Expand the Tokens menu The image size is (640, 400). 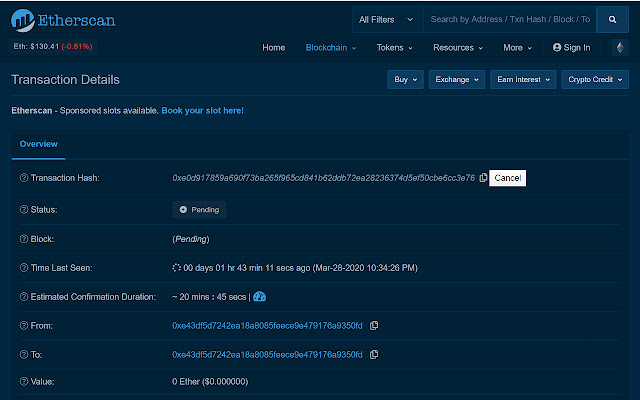coord(394,48)
